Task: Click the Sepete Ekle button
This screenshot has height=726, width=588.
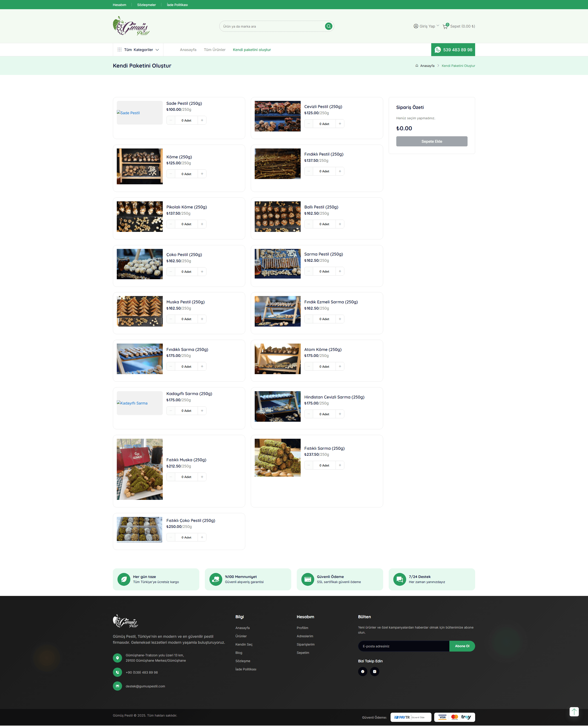Action: coord(431,141)
